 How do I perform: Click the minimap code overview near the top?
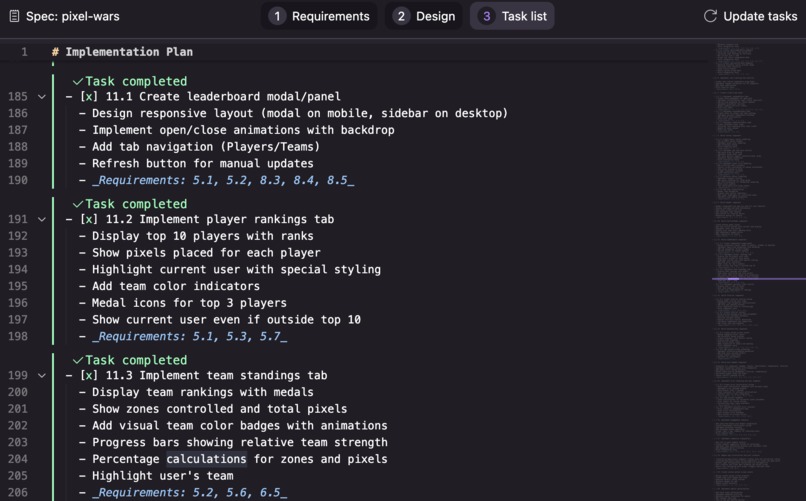pyautogui.click(x=736, y=59)
